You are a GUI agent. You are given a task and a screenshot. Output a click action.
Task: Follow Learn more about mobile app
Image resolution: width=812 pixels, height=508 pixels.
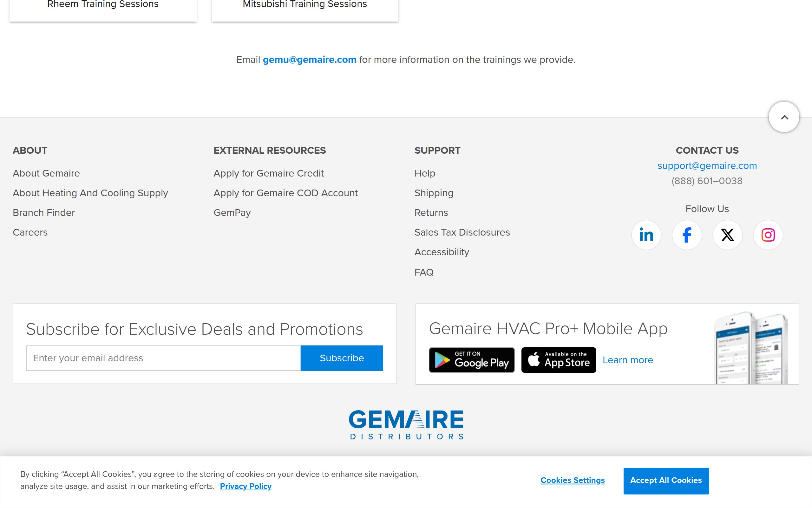tap(627, 360)
